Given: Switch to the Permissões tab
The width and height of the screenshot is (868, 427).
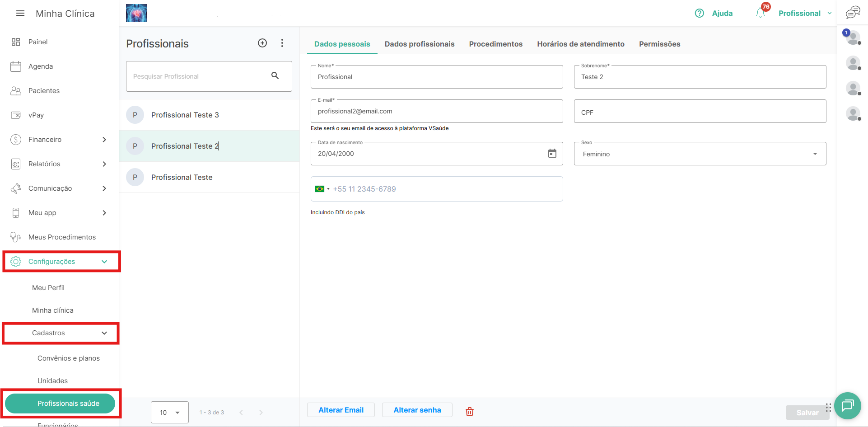Looking at the screenshot, I should 659,44.
